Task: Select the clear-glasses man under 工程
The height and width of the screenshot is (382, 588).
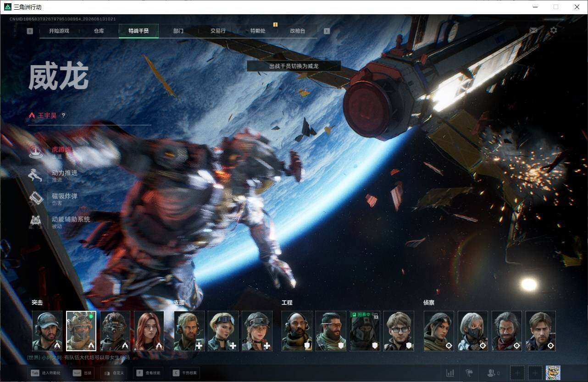Action: (399, 331)
